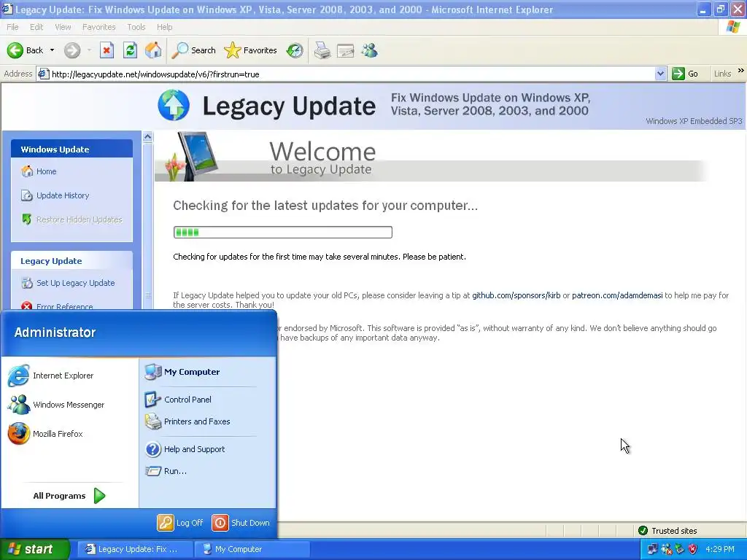The image size is (747, 560).
Task: Open the File menu
Action: [x=13, y=27]
